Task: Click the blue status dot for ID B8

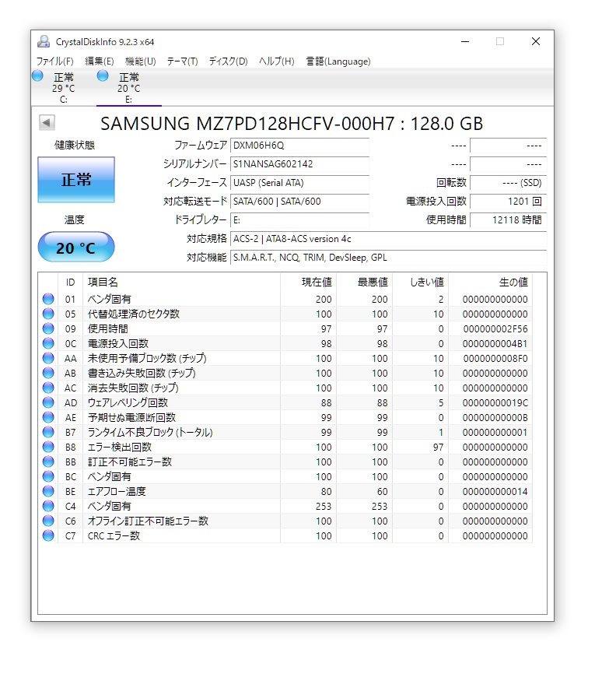Action: [x=48, y=447]
